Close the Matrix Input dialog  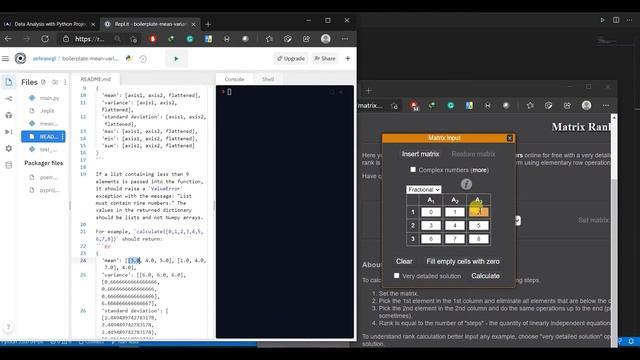(x=509, y=138)
